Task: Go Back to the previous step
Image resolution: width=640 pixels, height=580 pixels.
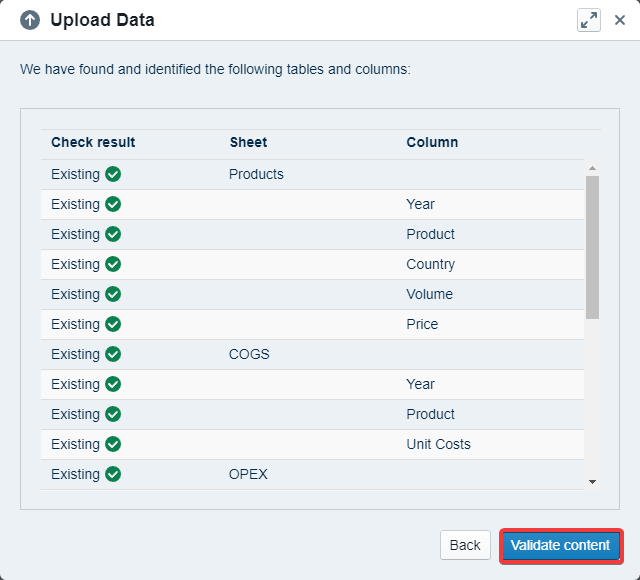Action: tap(465, 545)
